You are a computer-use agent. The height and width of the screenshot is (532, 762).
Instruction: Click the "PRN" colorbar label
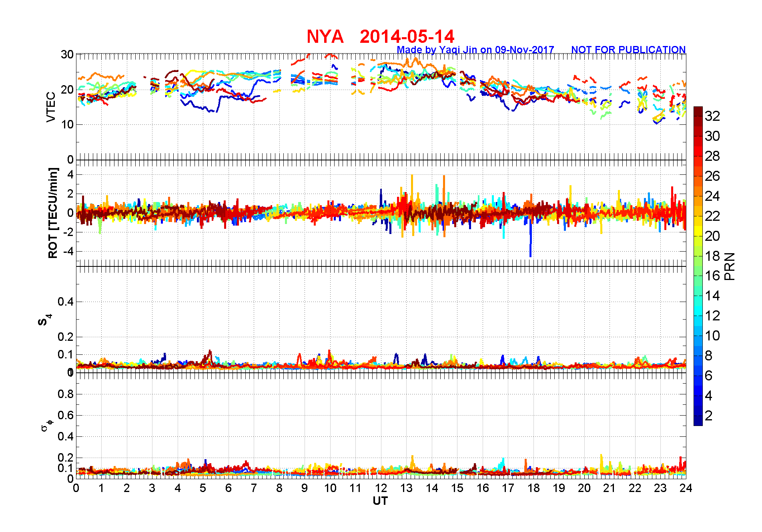(x=730, y=266)
